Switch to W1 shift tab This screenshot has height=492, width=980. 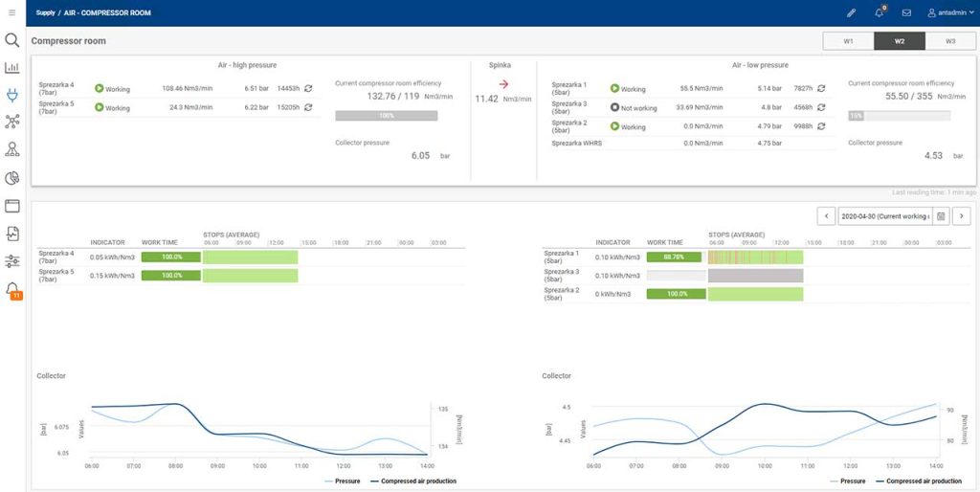[848, 41]
